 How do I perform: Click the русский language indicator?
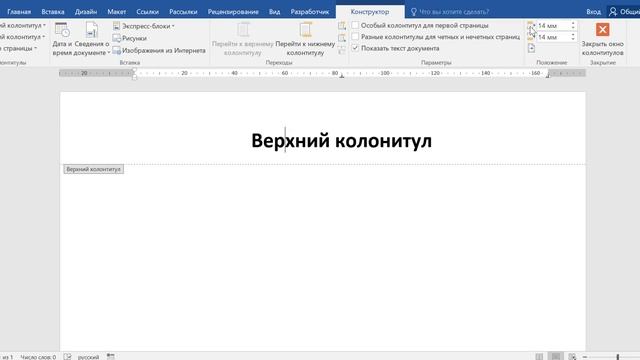tap(88, 357)
